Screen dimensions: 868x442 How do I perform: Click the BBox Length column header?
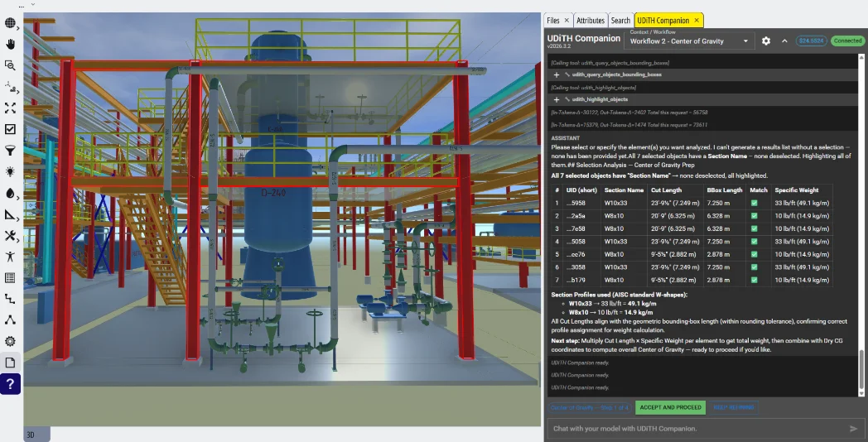coord(725,190)
